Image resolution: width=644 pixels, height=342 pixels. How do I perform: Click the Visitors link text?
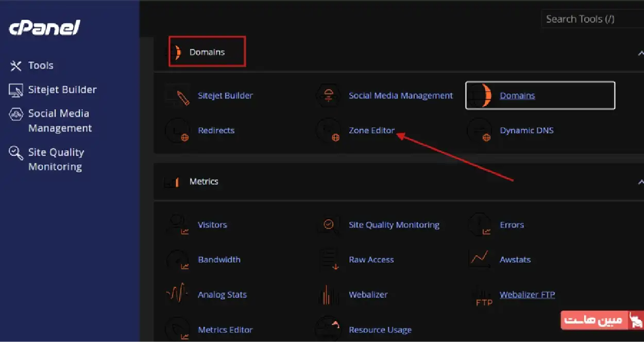click(x=212, y=225)
